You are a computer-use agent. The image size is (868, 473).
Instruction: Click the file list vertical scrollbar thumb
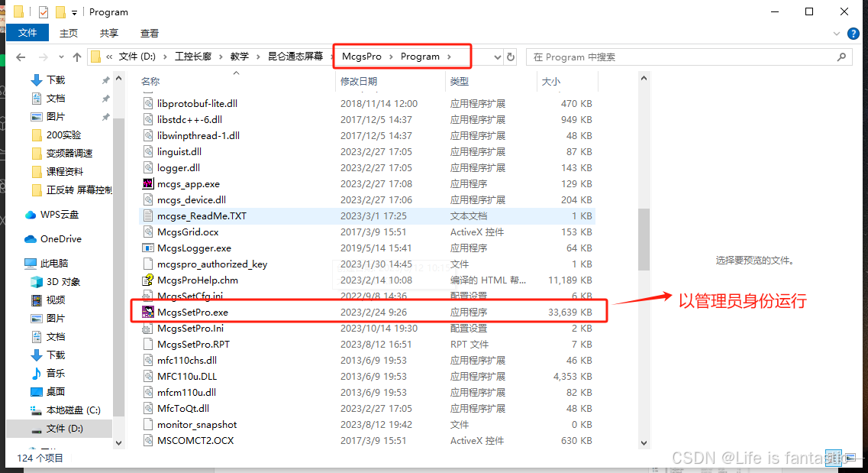(644, 239)
